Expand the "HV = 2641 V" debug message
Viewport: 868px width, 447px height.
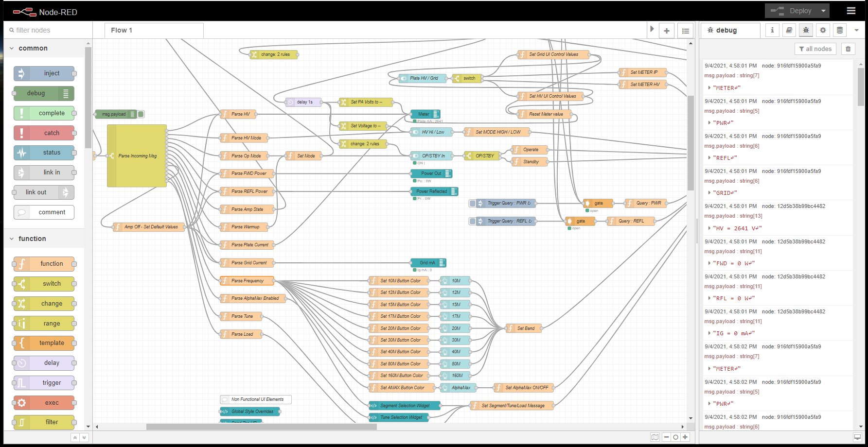[709, 228]
